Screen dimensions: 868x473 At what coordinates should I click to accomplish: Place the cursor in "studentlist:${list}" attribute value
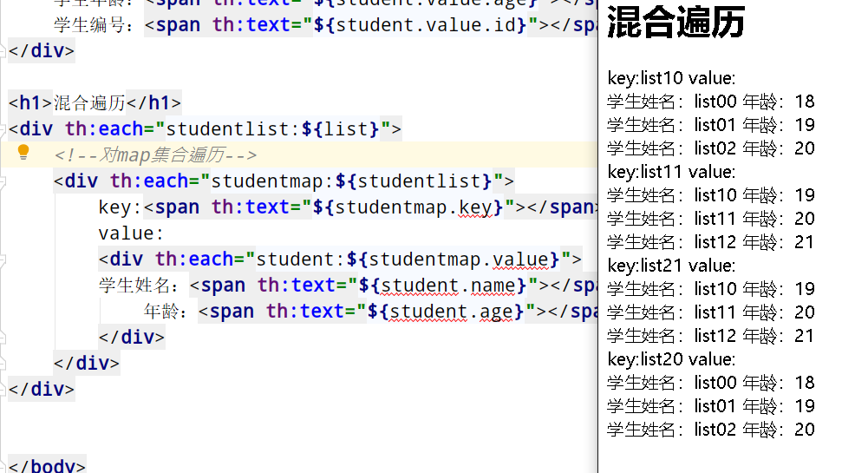point(272,129)
